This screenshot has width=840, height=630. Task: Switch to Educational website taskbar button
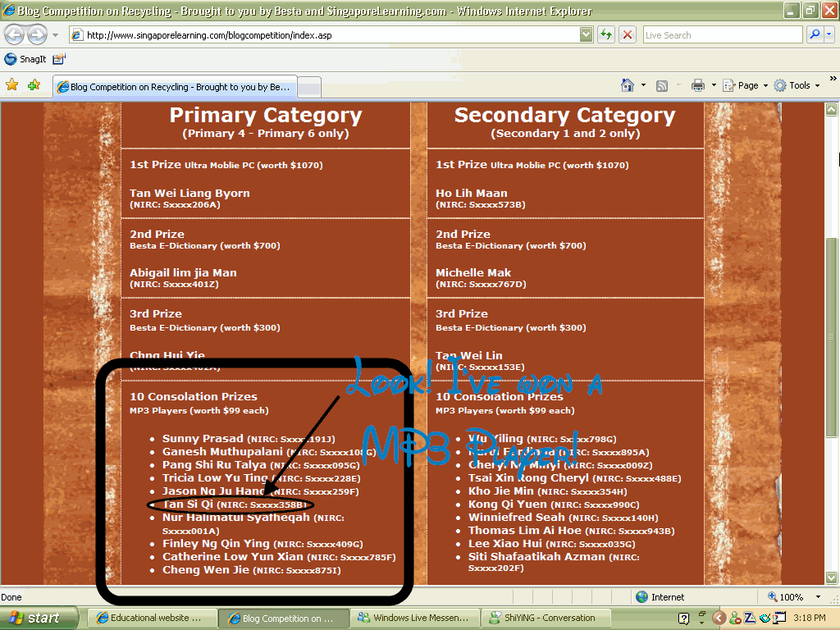(x=152, y=619)
